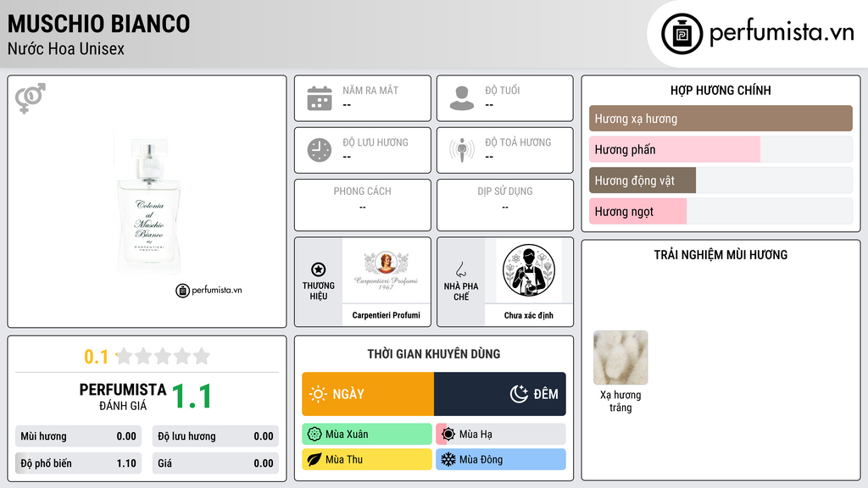Click the calendar icon for Năm Ra Mắt
This screenshot has height=488, width=868.
320,98
